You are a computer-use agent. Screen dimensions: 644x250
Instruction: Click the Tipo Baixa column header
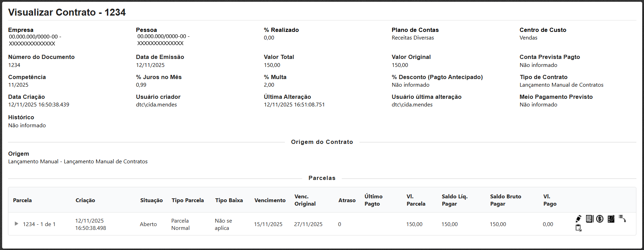[x=229, y=200]
